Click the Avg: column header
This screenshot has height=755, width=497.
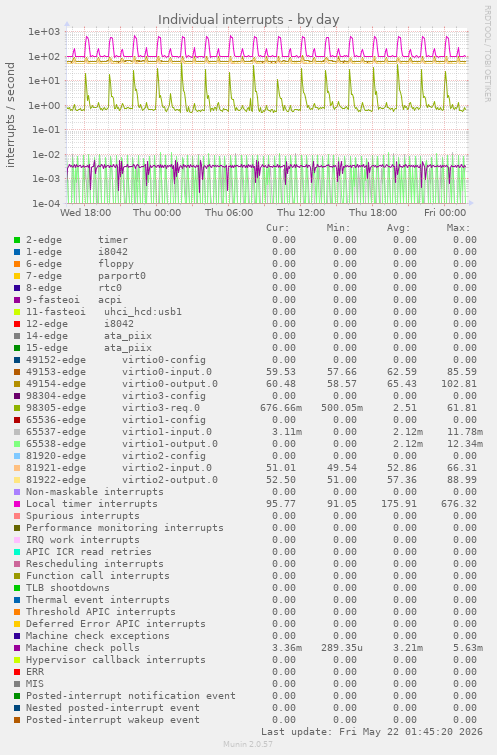(x=398, y=228)
